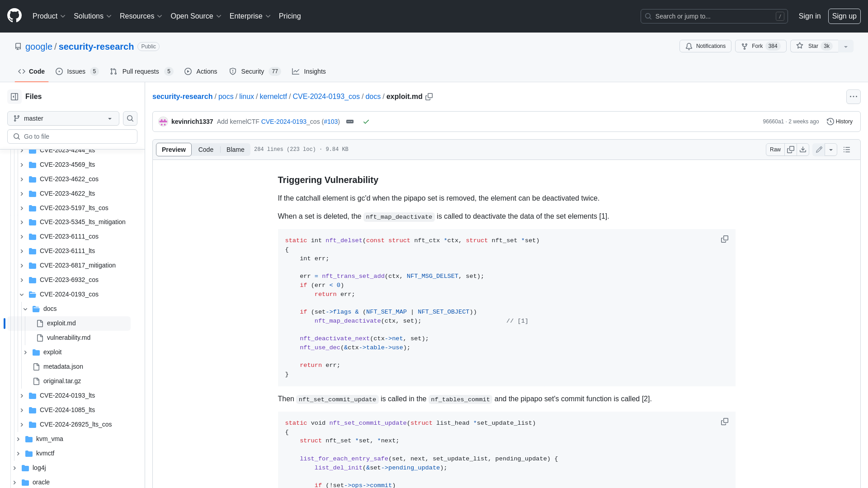Go to the Pricing page
Viewport: 868px width, 488px height.
coord(290,16)
